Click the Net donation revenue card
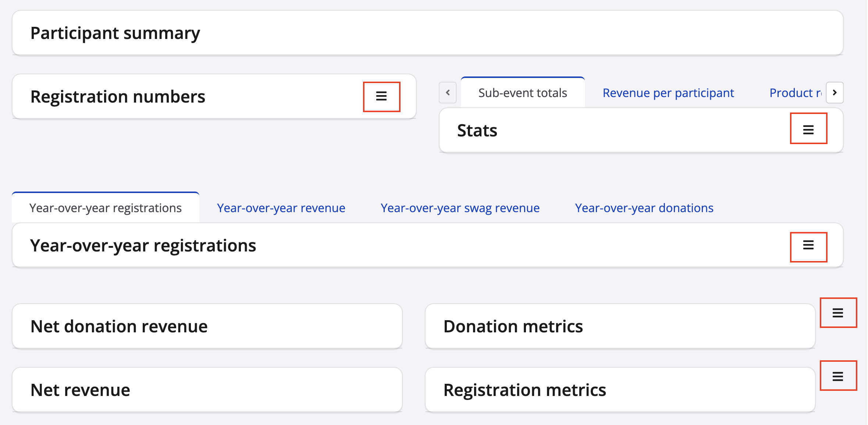The image size is (868, 425). tap(207, 326)
